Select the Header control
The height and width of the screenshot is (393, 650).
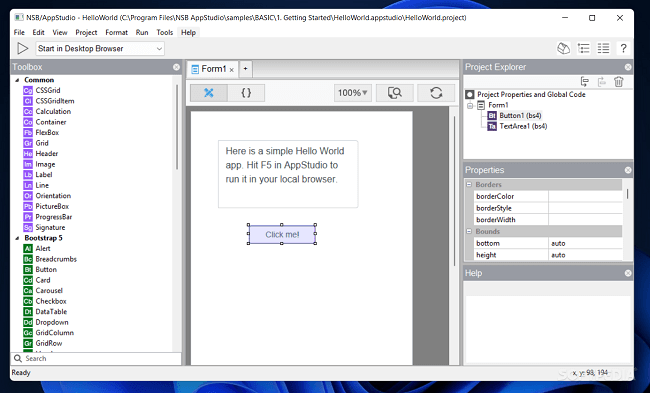(x=41, y=154)
